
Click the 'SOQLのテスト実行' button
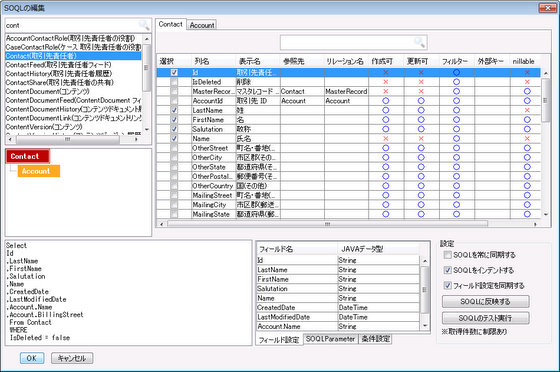[485, 318]
